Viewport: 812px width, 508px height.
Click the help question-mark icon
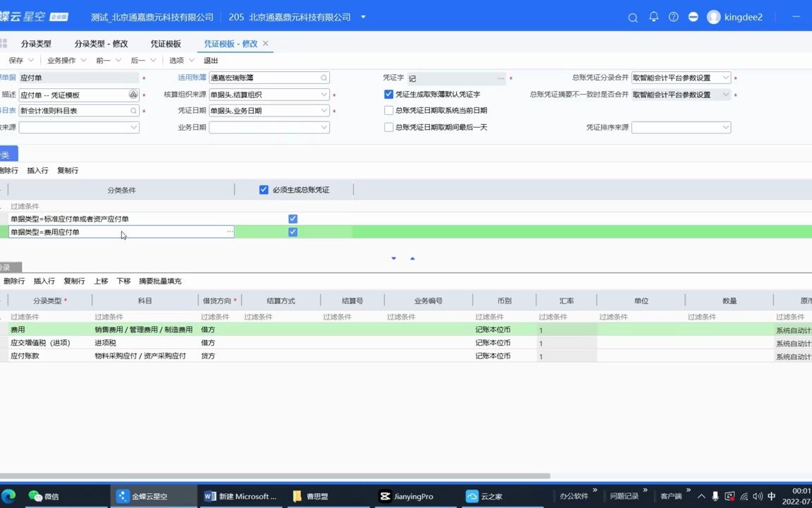[673, 17]
